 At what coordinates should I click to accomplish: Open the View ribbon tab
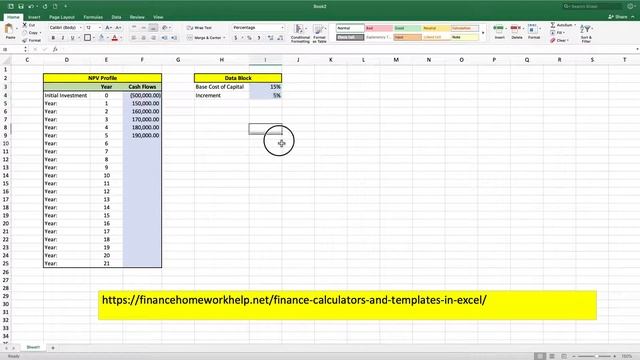point(158,17)
